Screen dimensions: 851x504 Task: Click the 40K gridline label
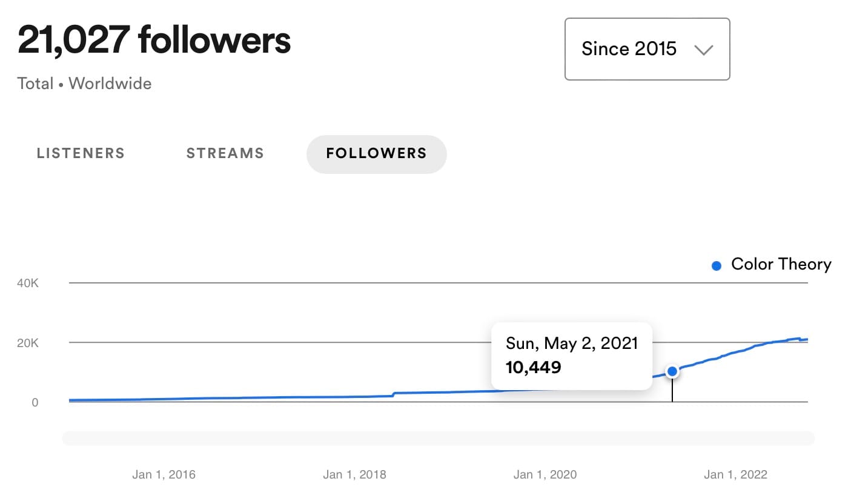tap(28, 283)
